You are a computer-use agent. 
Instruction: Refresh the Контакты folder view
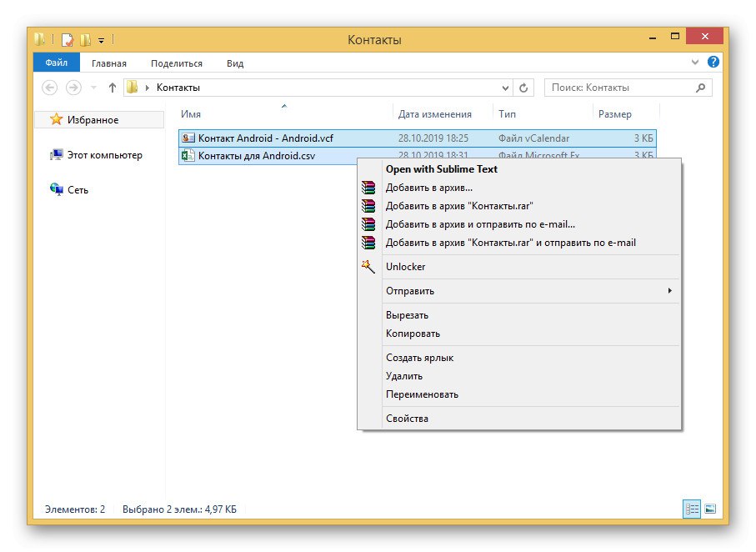[524, 88]
